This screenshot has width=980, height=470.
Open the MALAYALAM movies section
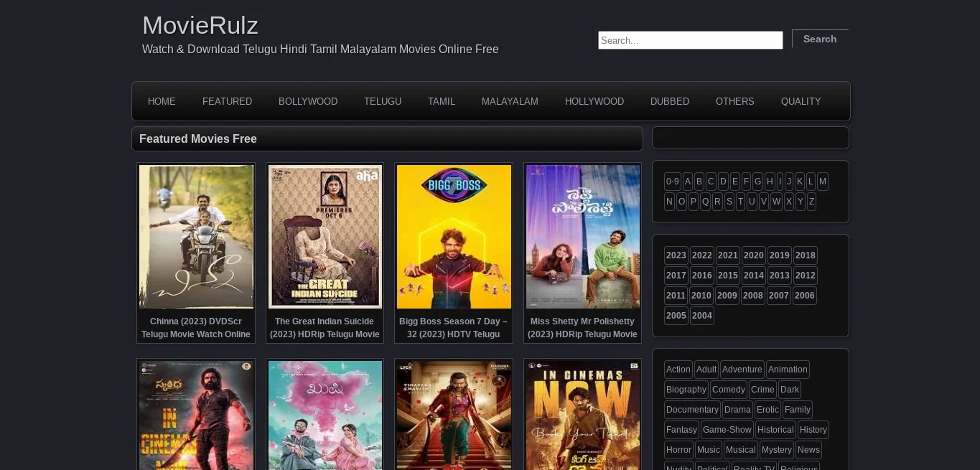(x=510, y=101)
